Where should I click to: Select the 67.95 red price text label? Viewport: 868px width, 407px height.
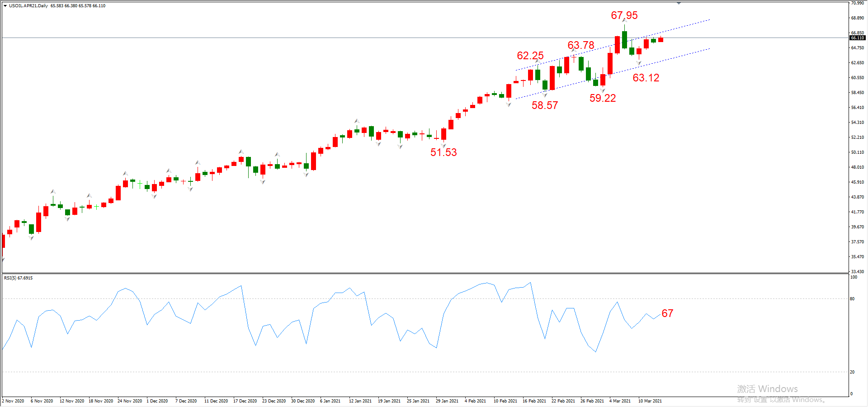(x=624, y=15)
